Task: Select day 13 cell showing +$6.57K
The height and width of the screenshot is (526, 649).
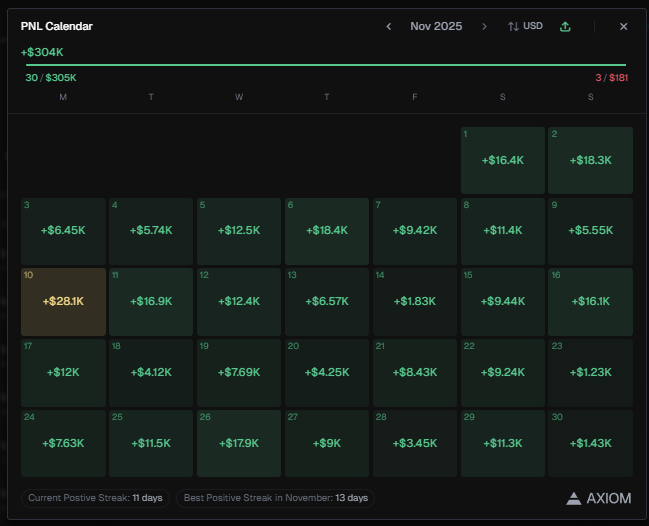Action: click(x=327, y=302)
